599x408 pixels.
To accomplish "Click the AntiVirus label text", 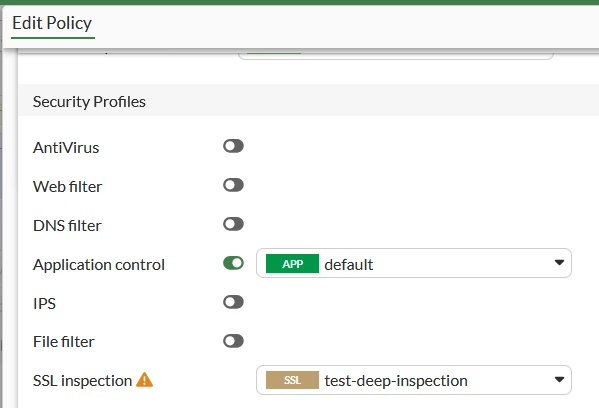I will (66, 148).
